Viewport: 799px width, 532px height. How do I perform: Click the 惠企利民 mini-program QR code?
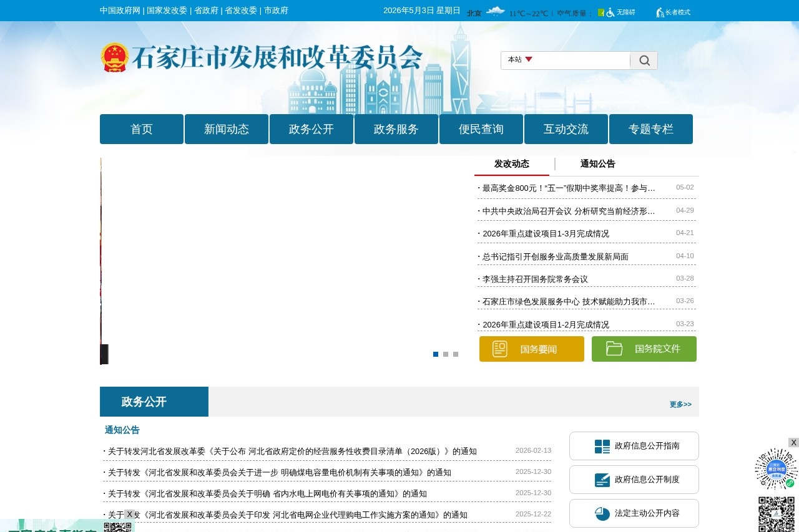(777, 469)
